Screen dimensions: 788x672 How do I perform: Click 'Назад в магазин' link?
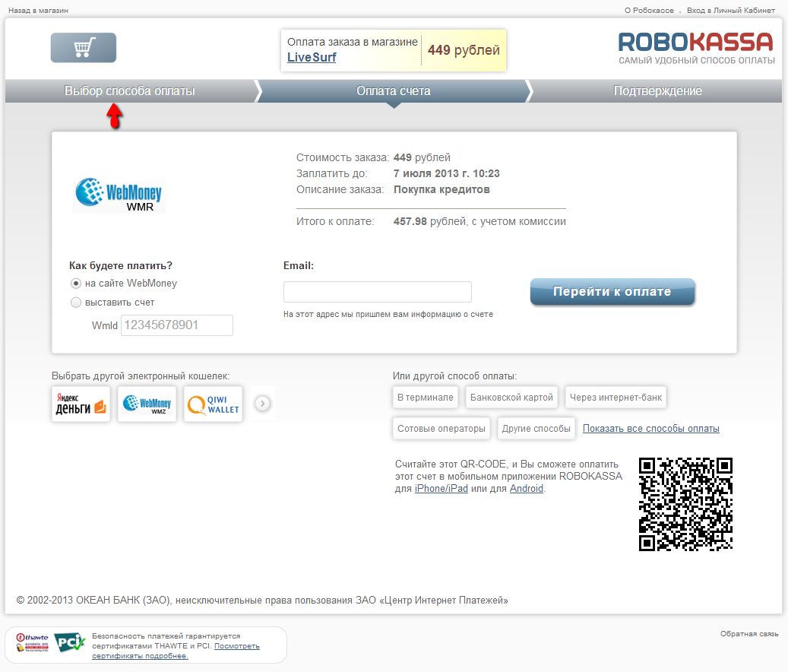coord(38,11)
